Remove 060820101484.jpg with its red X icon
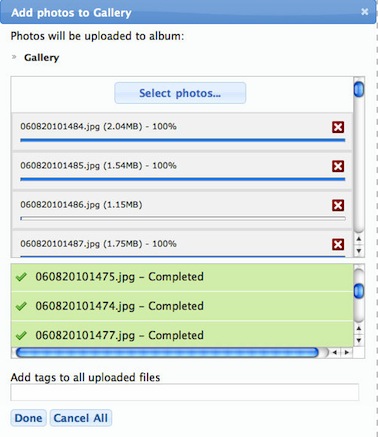 (x=338, y=127)
